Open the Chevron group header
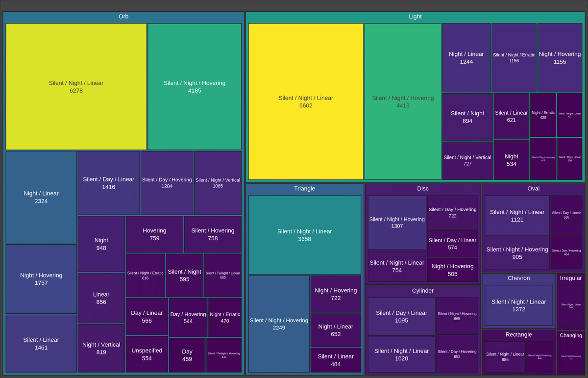This screenshot has height=378, width=588. click(x=518, y=278)
